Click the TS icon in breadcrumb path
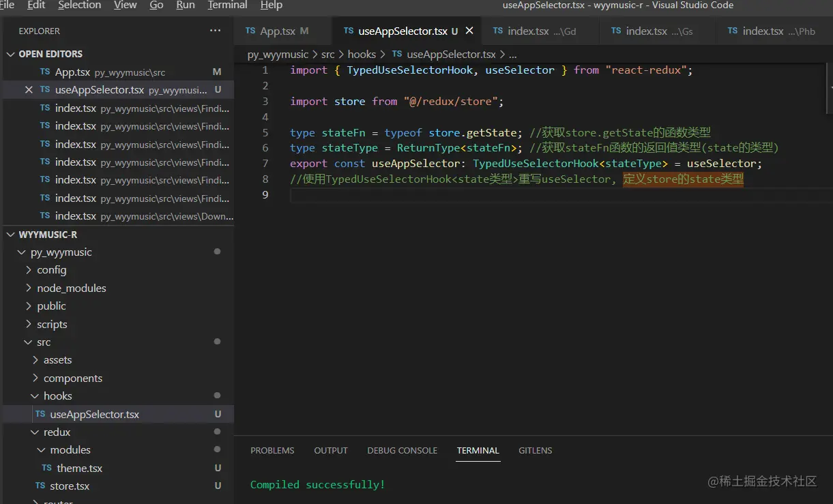Image resolution: width=833 pixels, height=504 pixels. tap(397, 54)
